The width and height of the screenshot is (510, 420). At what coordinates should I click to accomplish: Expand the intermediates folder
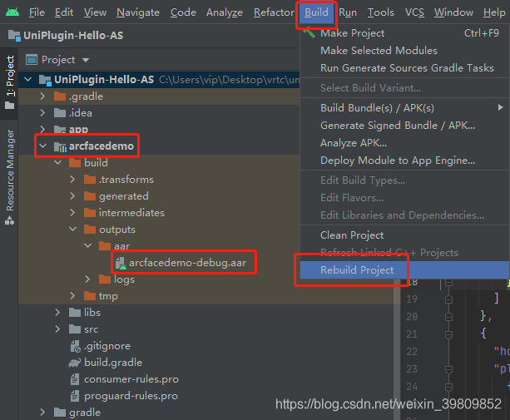(x=72, y=213)
